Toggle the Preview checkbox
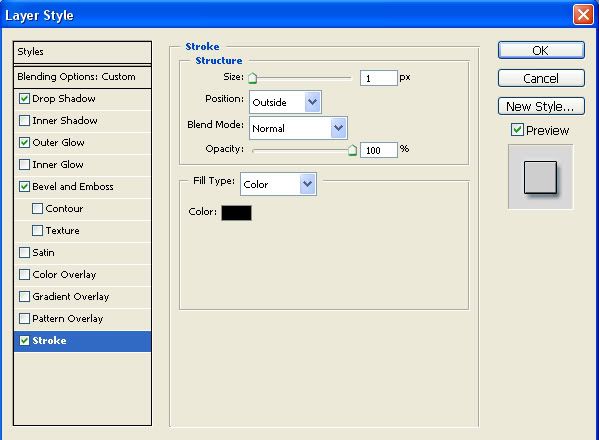The image size is (599, 440). [x=517, y=130]
